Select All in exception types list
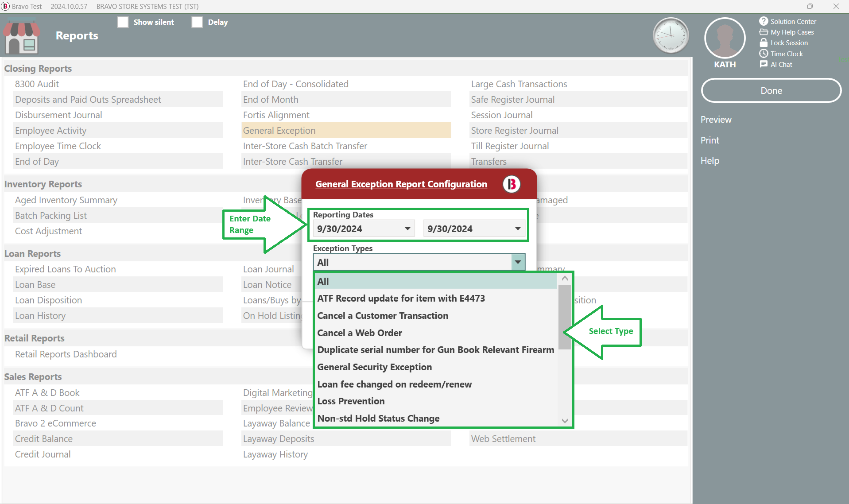 (x=436, y=281)
